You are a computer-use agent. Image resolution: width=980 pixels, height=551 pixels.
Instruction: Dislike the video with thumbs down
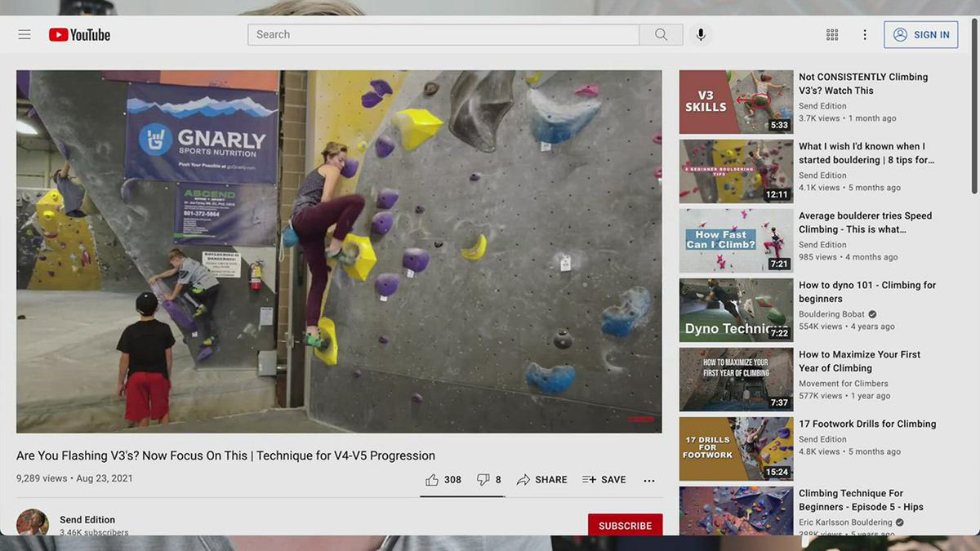(x=489, y=480)
